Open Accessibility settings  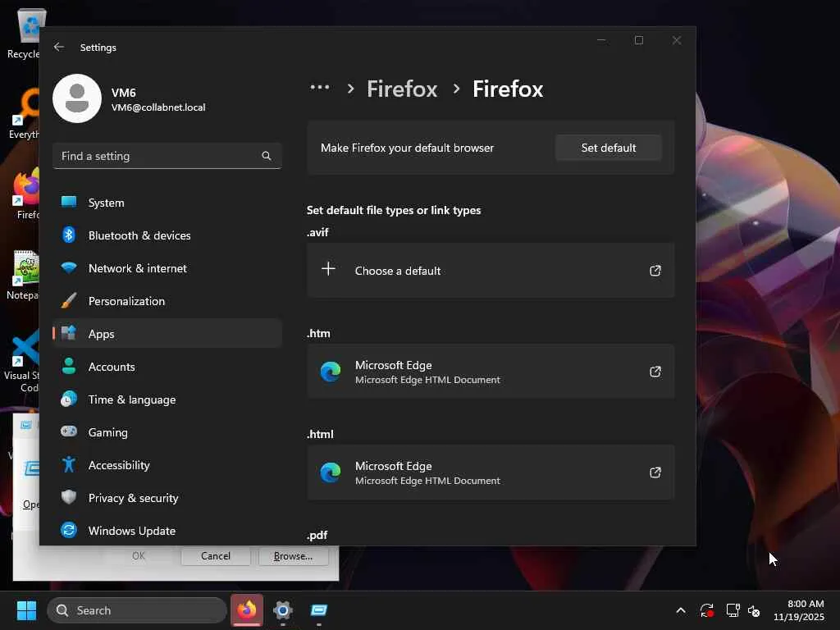pos(167,465)
